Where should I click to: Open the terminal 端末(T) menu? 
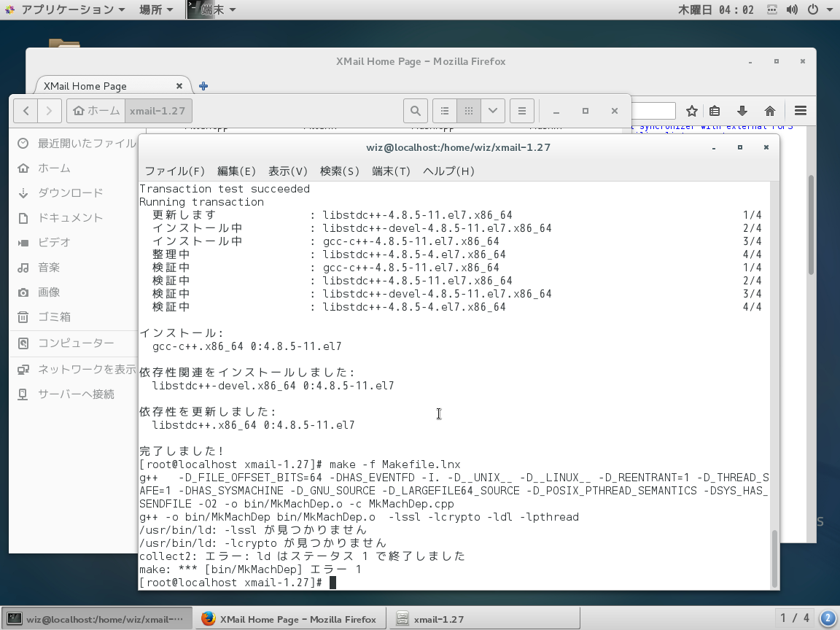pos(391,171)
